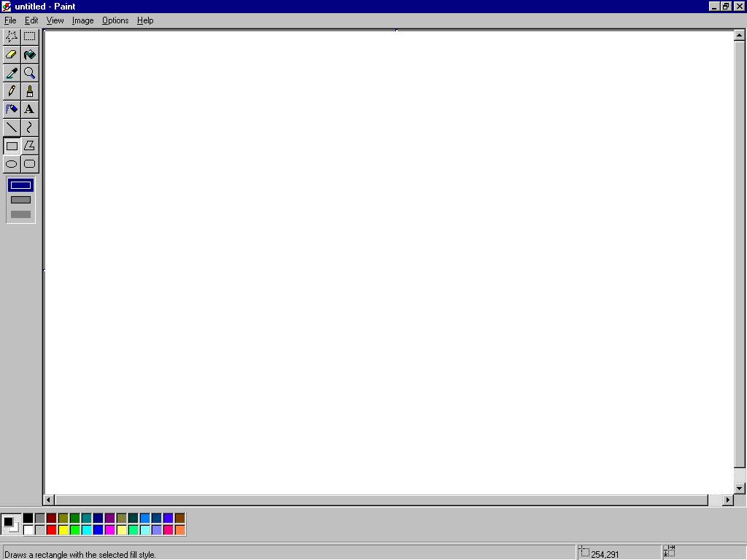Click the cursor coordinates '254,291' in status bar
The height and width of the screenshot is (560, 747).
(605, 555)
